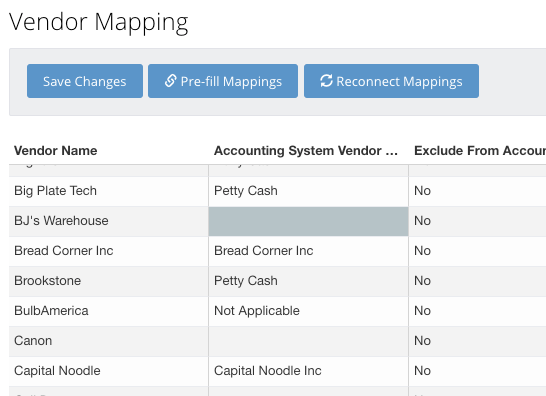Image resolution: width=546 pixels, height=396 pixels.
Task: Edit Petty Cash mapping for Brookstone
Action: pos(309,281)
